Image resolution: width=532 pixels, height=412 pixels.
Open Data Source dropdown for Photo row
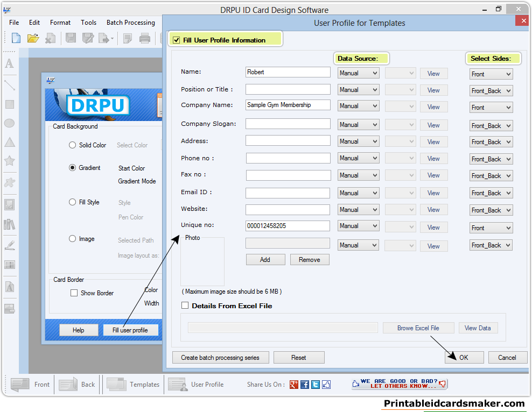358,245
